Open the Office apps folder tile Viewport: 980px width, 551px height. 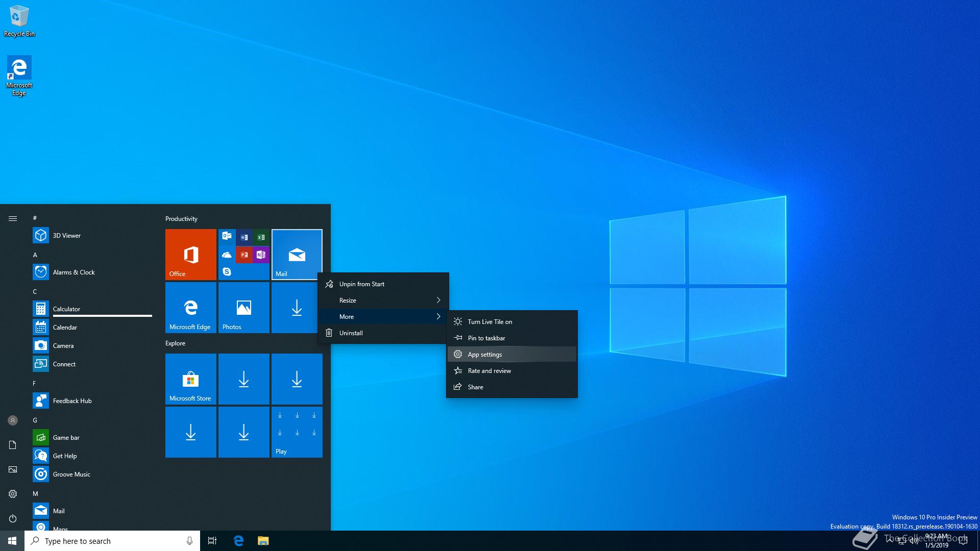pyautogui.click(x=244, y=255)
